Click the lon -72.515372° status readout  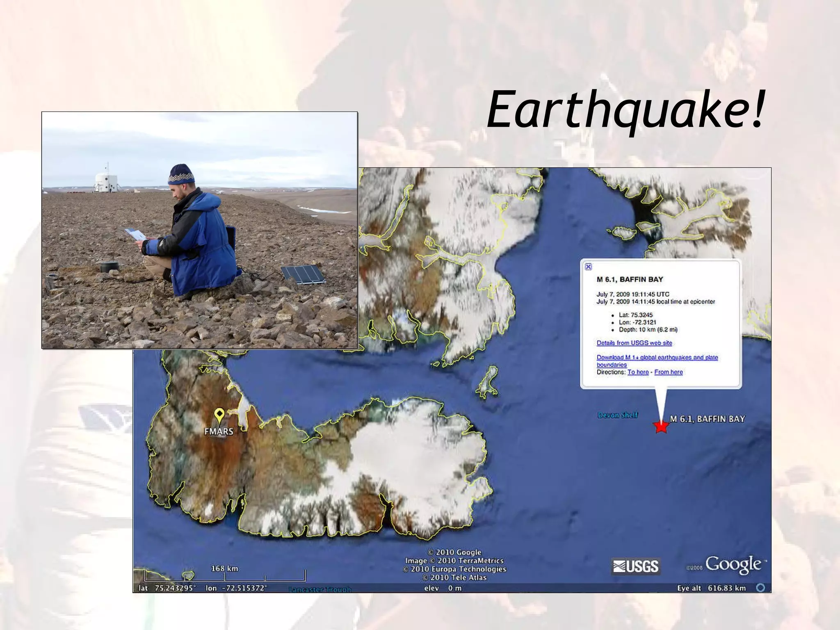pos(236,588)
